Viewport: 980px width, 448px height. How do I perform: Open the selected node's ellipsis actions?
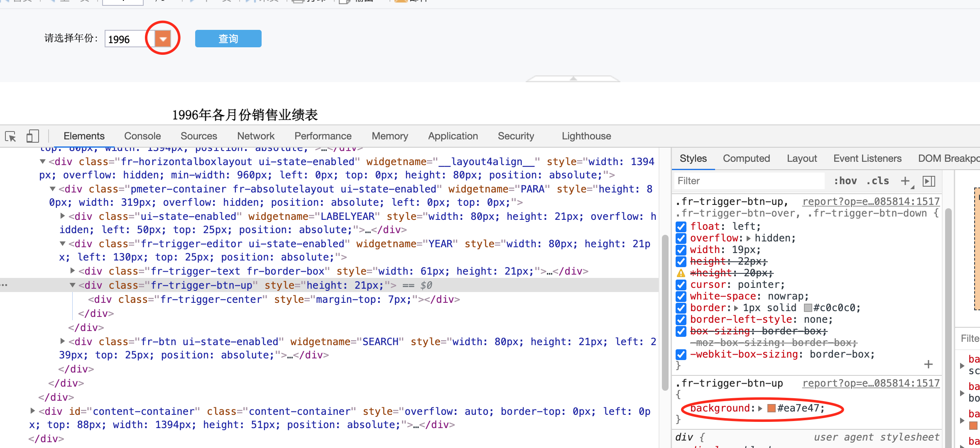coord(4,285)
